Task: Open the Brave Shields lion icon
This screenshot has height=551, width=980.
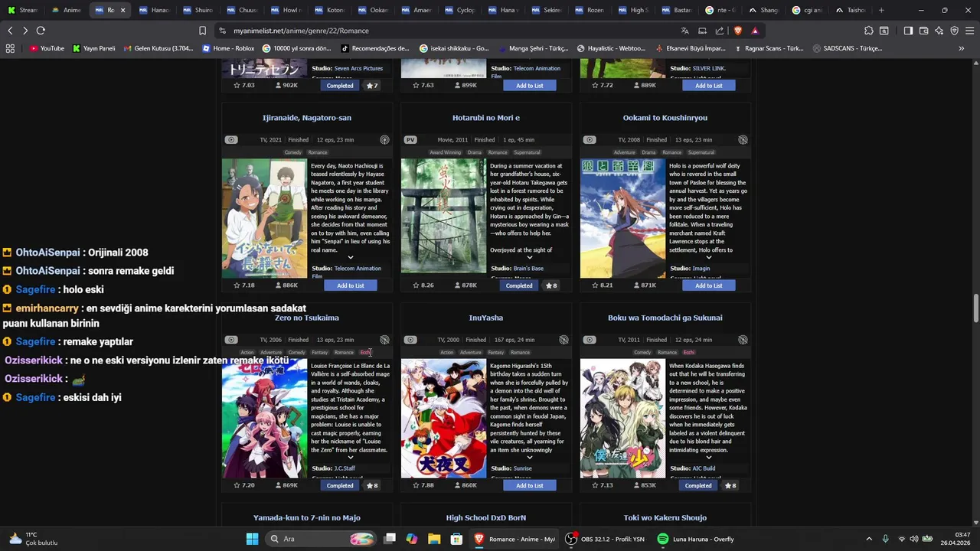Action: point(738,31)
